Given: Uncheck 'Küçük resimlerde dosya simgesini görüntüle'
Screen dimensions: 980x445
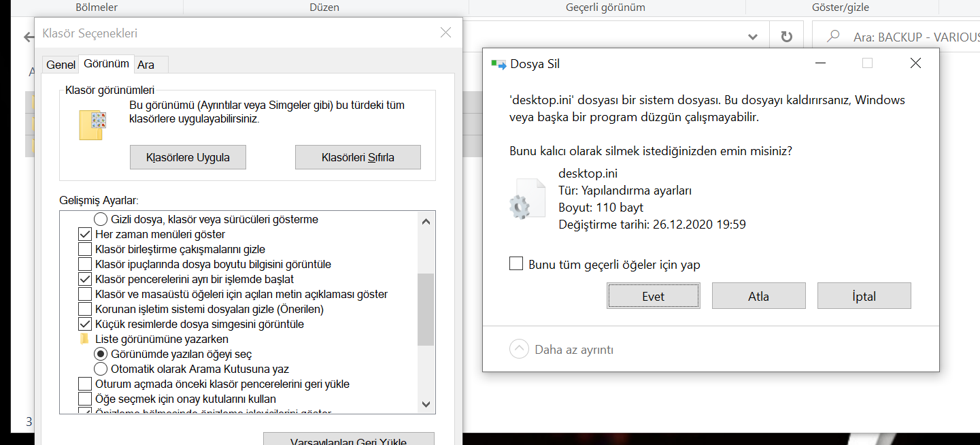Looking at the screenshot, I should click(85, 324).
